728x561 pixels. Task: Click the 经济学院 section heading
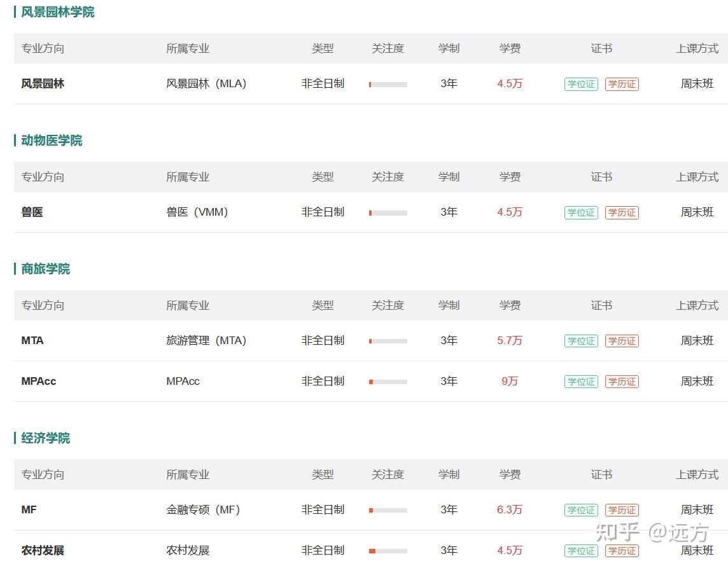point(46,438)
